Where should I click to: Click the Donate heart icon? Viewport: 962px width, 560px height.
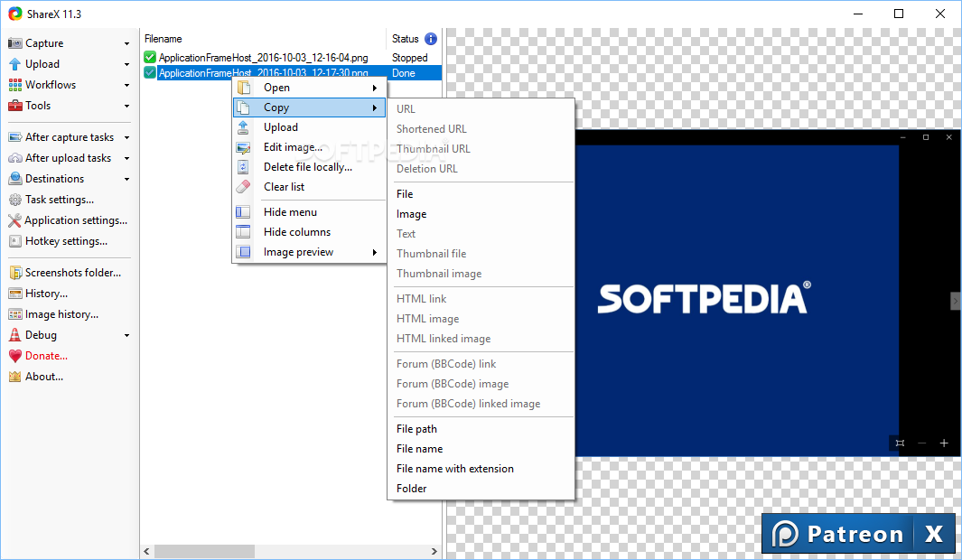point(14,356)
